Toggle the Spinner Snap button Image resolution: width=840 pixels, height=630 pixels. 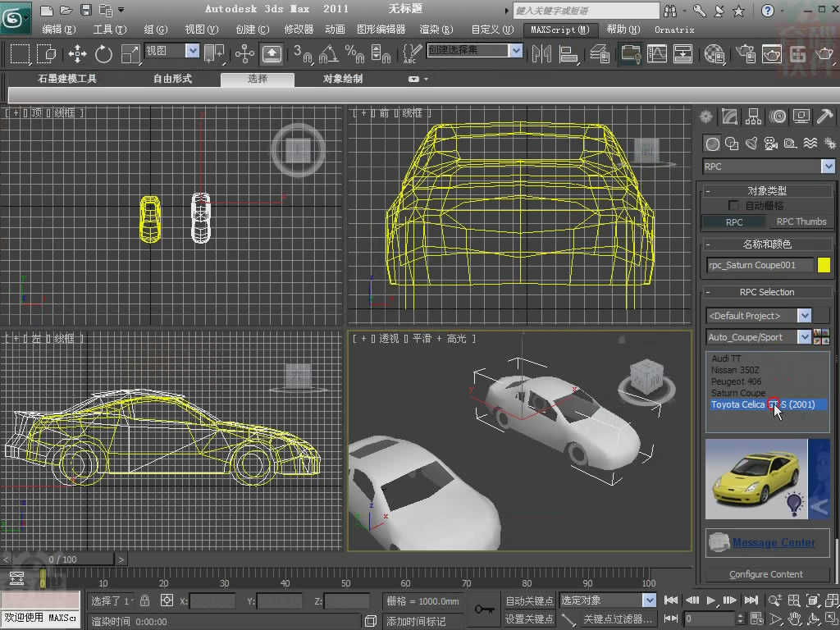[381, 53]
